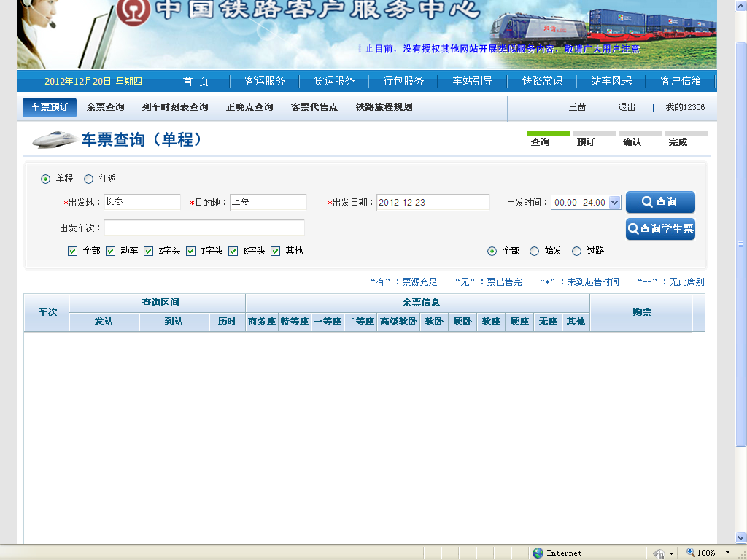Click the page vertical scrollbar thumb

(741, 244)
